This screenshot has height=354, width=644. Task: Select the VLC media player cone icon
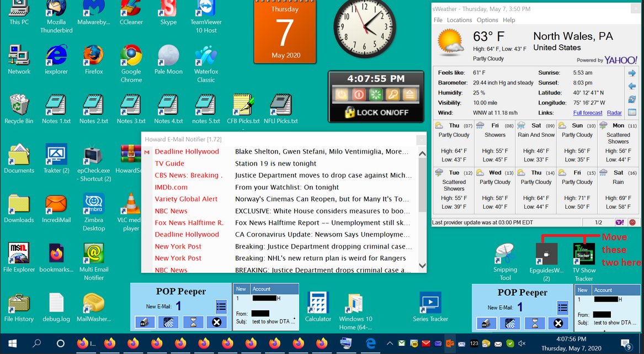pyautogui.click(x=131, y=204)
